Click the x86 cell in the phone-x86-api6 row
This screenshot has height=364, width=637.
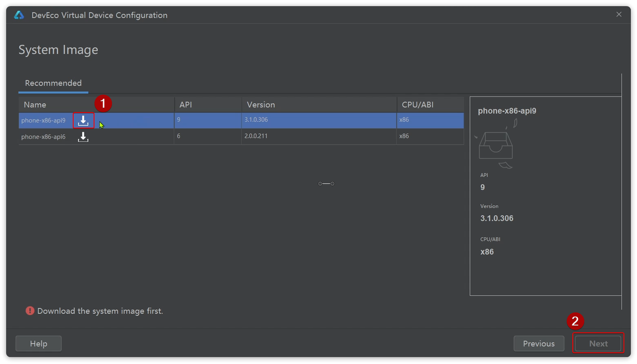[404, 136]
